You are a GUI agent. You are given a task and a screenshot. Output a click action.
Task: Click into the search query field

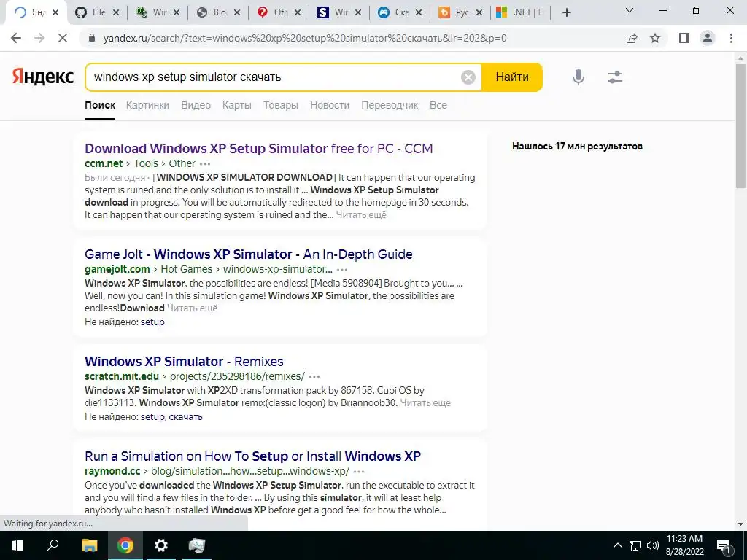coord(274,77)
